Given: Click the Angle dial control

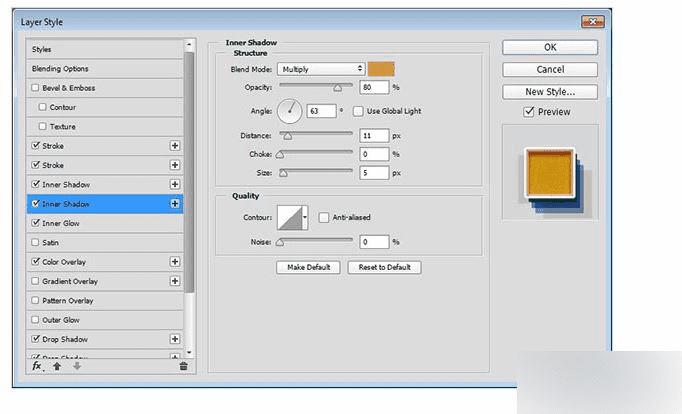Looking at the screenshot, I should tap(289, 111).
